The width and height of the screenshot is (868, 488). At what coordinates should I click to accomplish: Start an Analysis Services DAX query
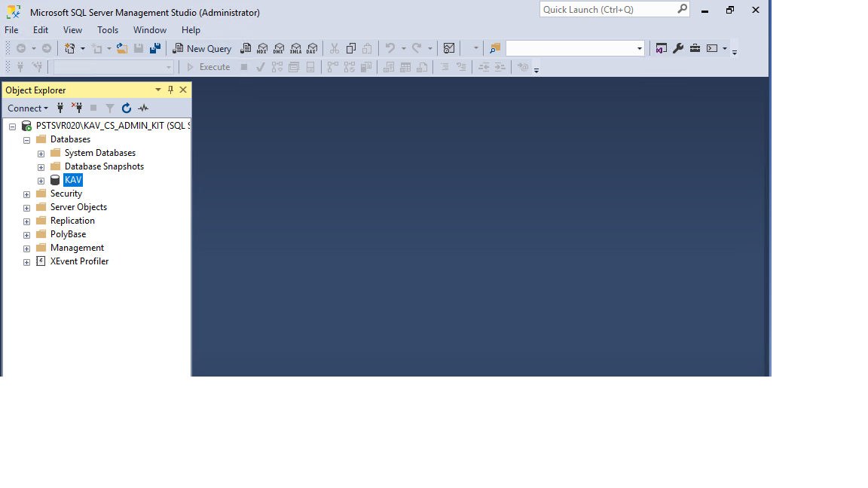coord(312,49)
